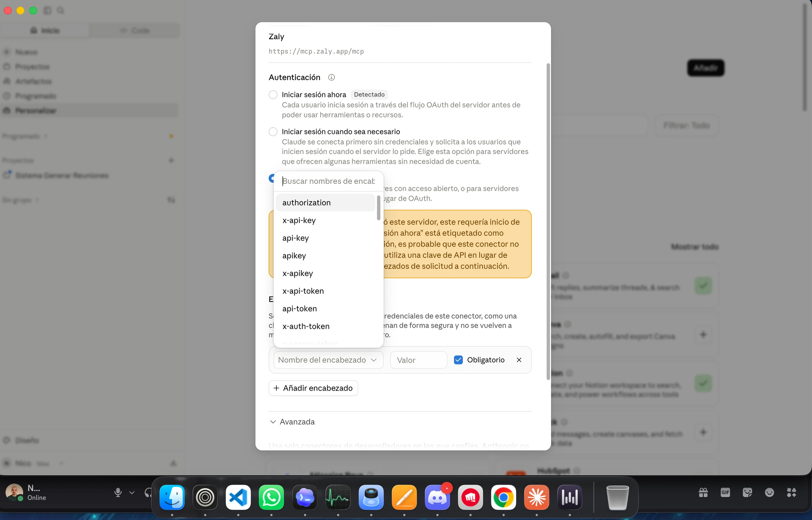This screenshot has width=812, height=520.
Task: Open the chevron next to the Discord microphone
Action: (x=132, y=493)
